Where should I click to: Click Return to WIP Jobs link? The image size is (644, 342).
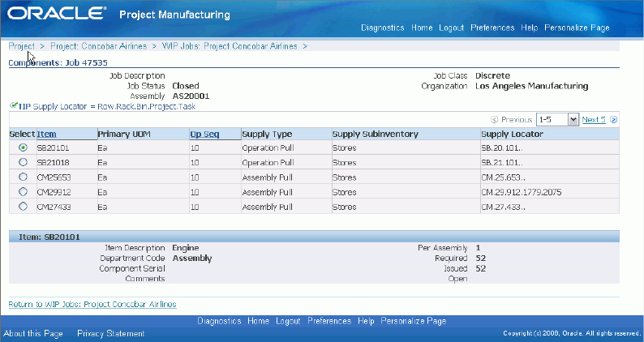(92, 304)
